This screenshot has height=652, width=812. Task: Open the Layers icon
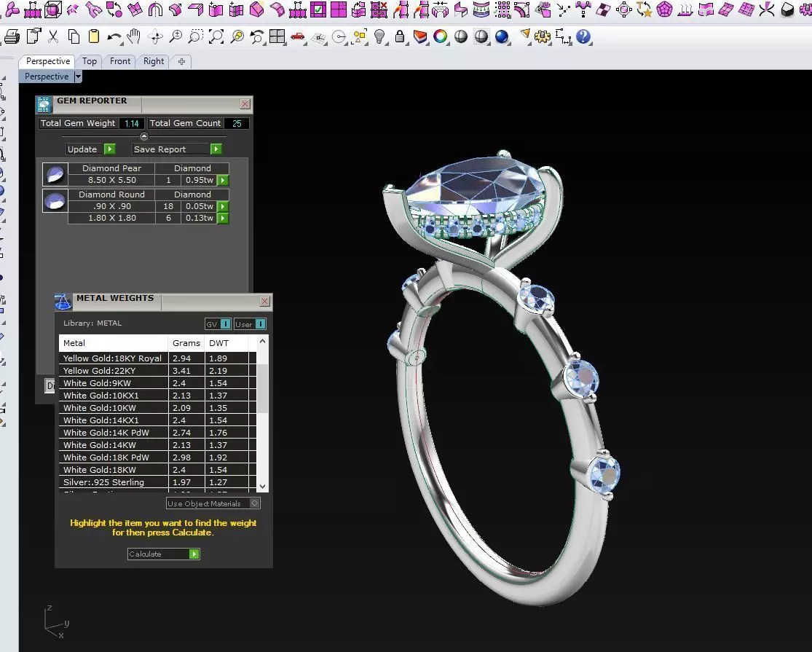tap(420, 36)
